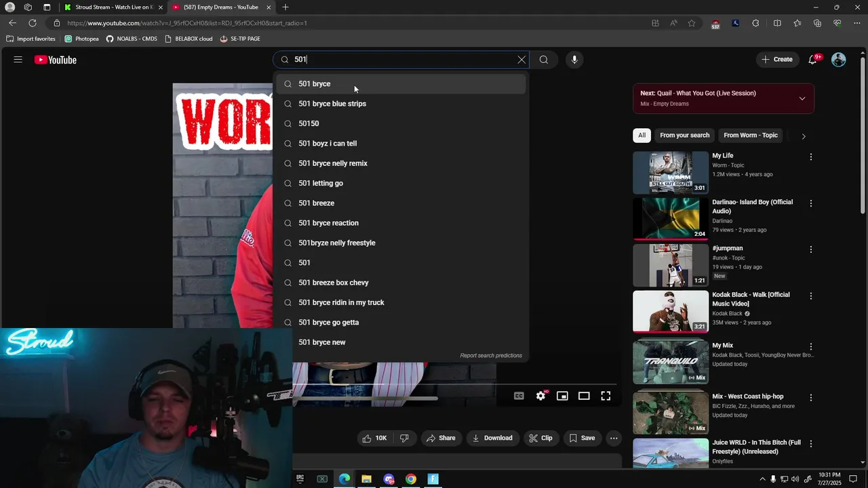Toggle subtitles/closed captions in player
868x488 pixels.
click(x=519, y=396)
